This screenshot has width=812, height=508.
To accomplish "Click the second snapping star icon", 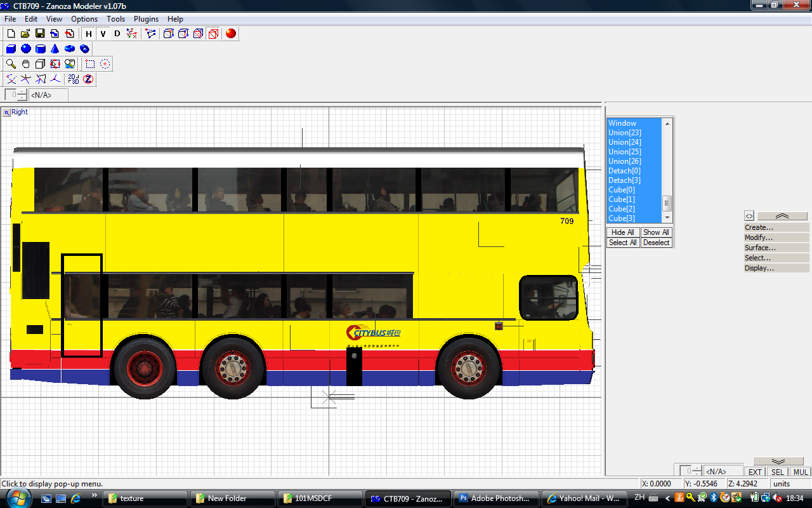I will pyautogui.click(x=25, y=79).
